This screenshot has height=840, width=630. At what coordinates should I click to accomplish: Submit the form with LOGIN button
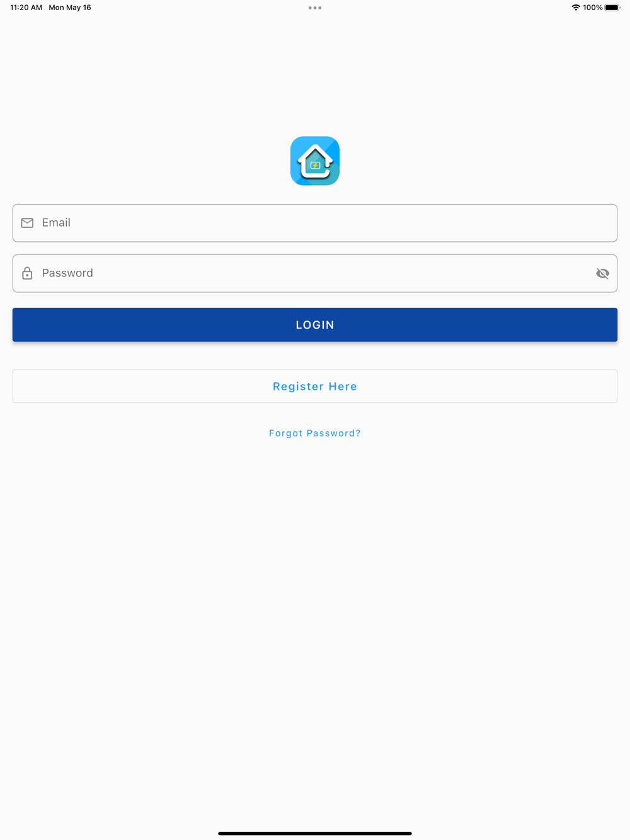315,325
